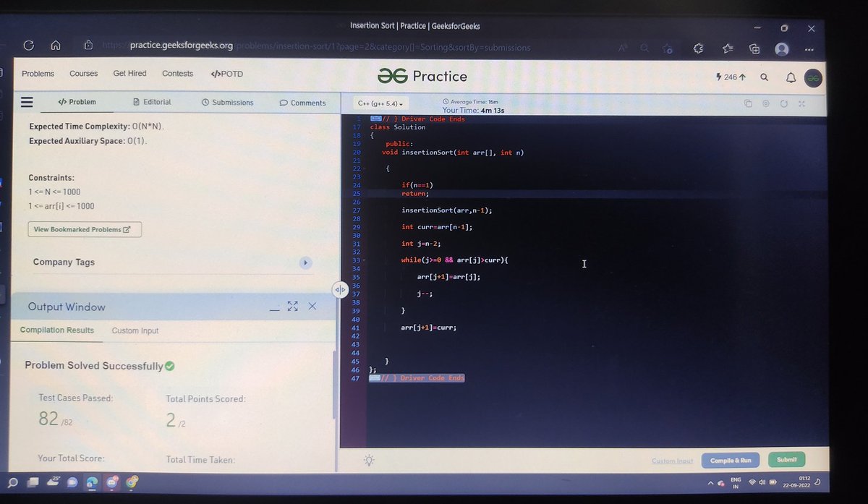Copy code using editor copy icon
The height and width of the screenshot is (504, 868).
point(748,103)
